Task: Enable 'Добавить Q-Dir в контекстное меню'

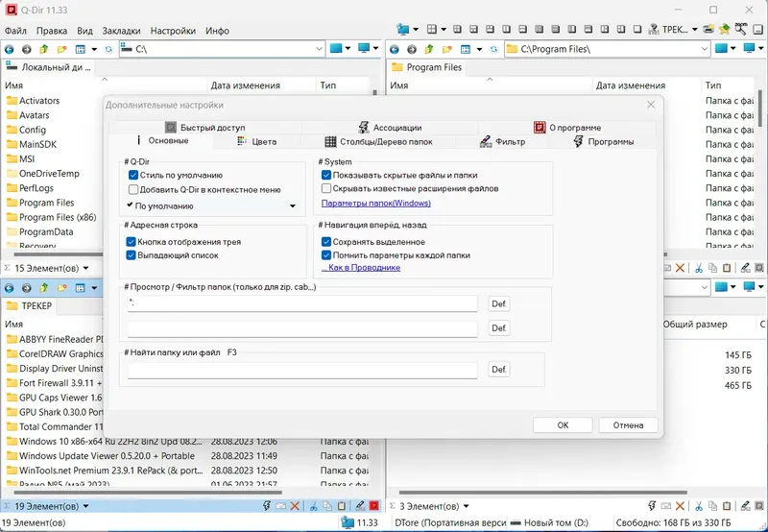Action: pos(133,189)
